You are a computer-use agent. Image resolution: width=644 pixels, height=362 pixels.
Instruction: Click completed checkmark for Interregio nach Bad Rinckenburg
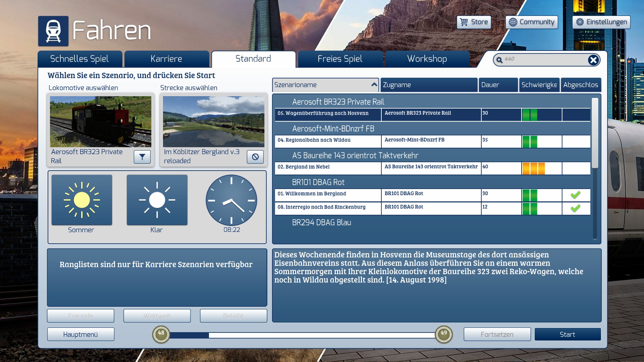tap(576, 208)
